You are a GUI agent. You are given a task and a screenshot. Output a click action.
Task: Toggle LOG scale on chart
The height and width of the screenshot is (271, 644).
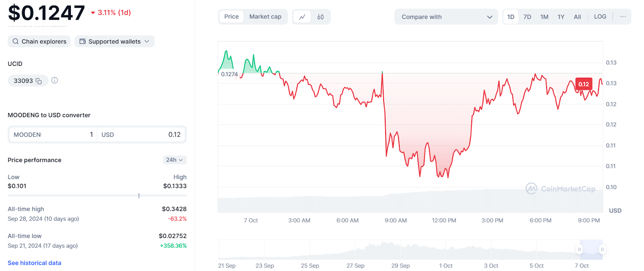tap(600, 17)
